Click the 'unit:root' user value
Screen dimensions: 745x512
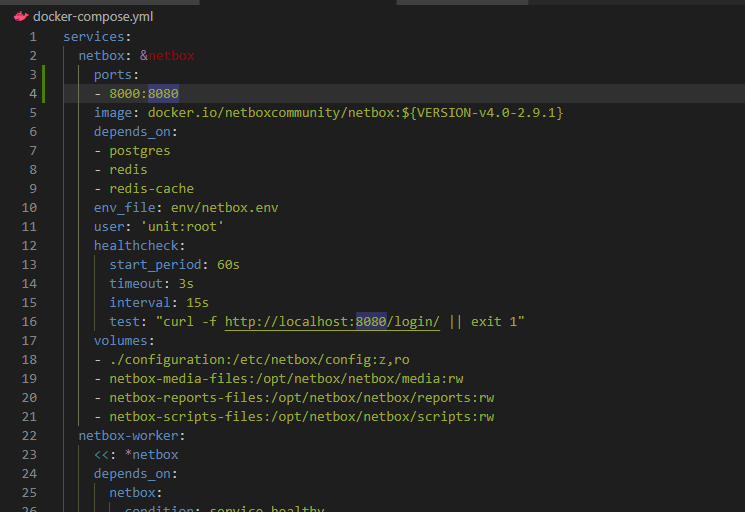click(182, 227)
